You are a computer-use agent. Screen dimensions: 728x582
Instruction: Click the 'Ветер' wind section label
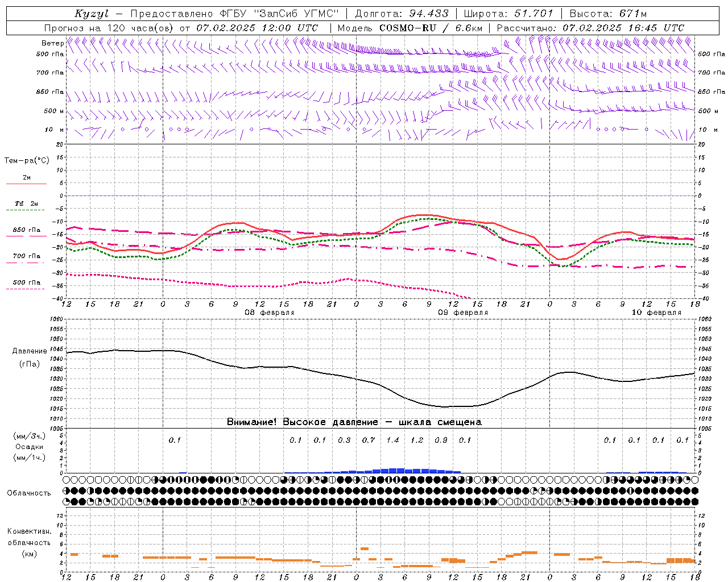52,43
